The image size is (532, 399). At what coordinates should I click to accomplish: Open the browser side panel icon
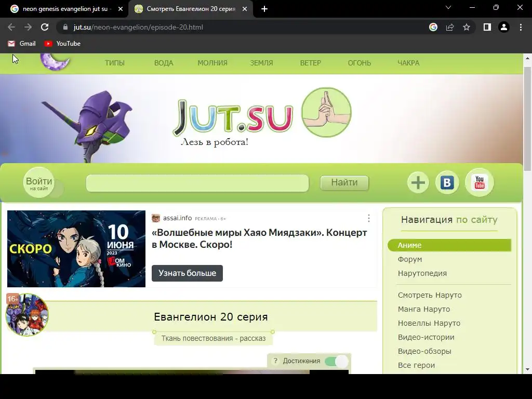[487, 27]
